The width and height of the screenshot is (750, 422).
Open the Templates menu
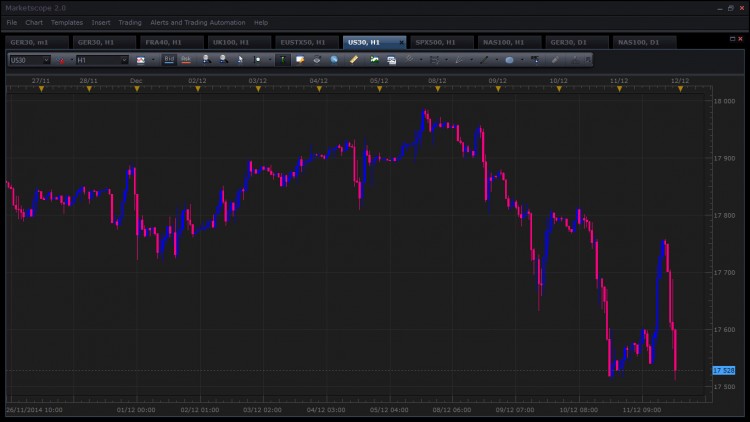[x=67, y=22]
